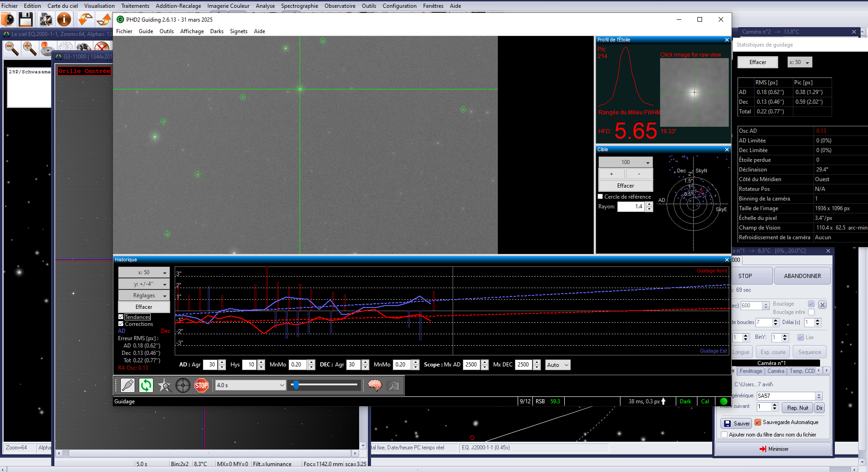This screenshot has width=868, height=472.
Task: Click the floppy disk save icon
Action: pyautogui.click(x=26, y=19)
